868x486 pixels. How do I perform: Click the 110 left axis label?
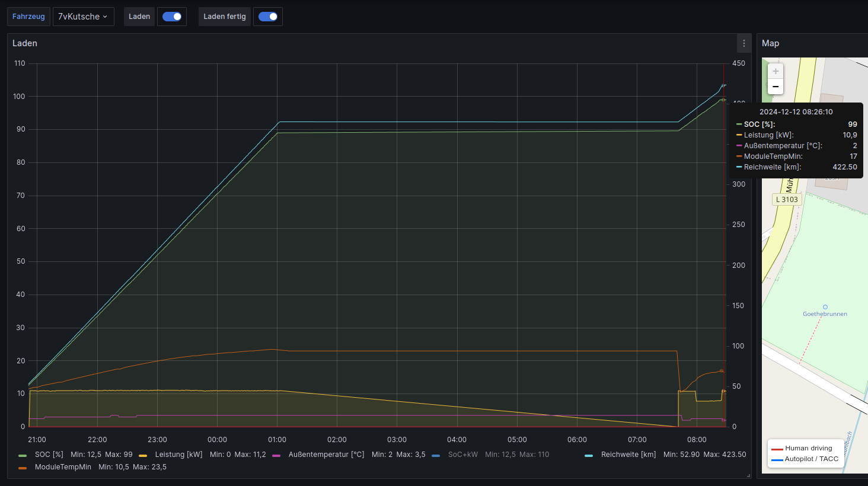pyautogui.click(x=20, y=63)
